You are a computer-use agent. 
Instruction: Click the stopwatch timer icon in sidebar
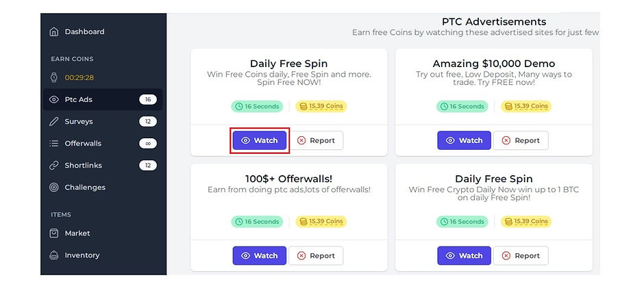pos(54,77)
